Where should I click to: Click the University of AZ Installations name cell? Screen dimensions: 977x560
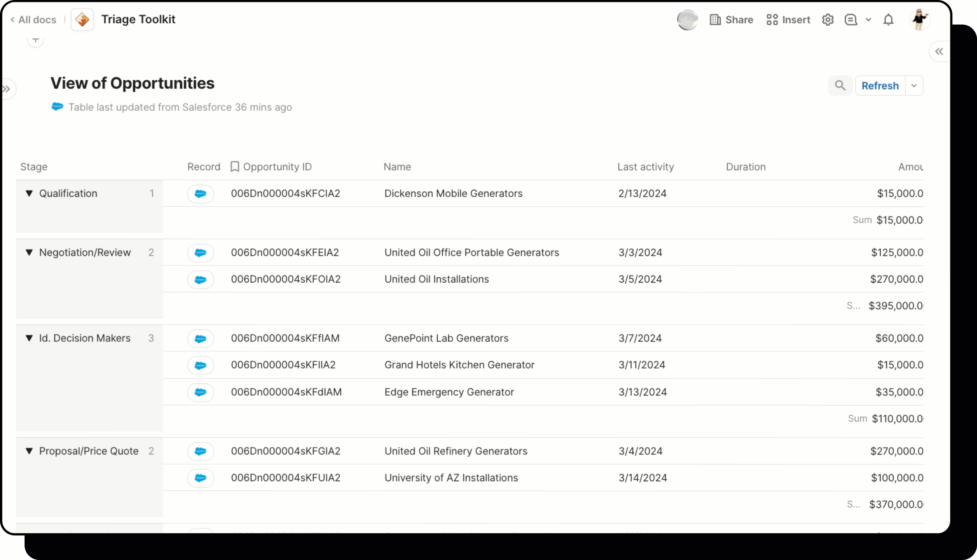451,478
